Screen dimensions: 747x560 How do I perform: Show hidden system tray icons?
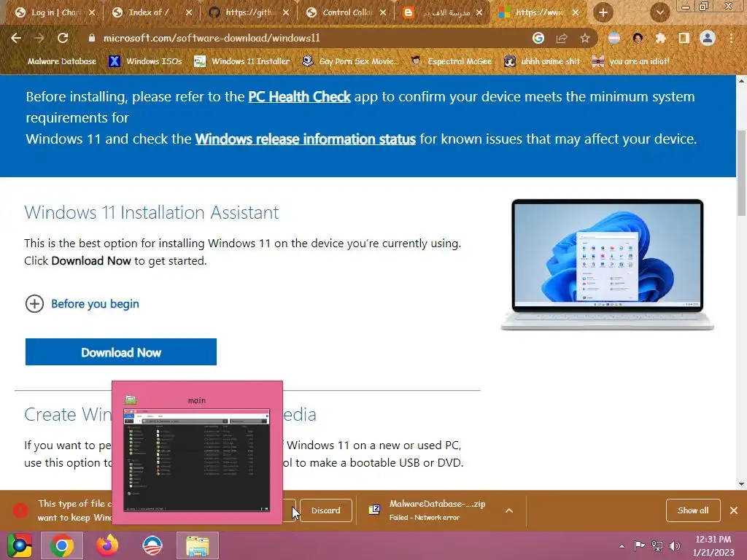(622, 545)
